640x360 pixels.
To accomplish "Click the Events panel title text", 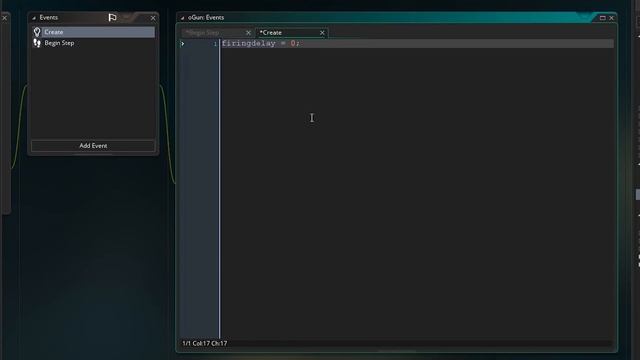I will [49, 18].
